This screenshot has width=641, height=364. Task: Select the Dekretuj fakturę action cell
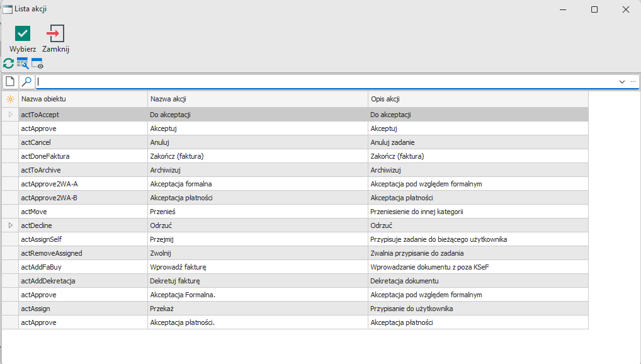257,281
